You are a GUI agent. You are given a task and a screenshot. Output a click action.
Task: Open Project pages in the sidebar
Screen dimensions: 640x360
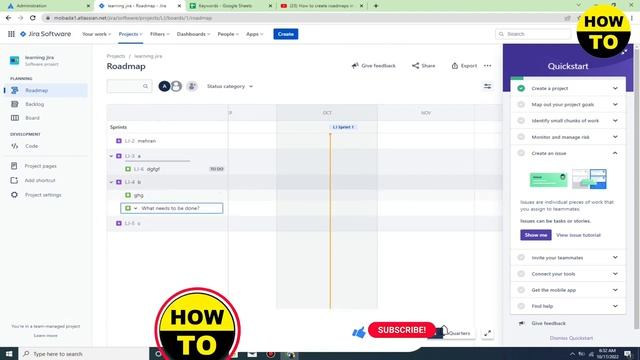[x=40, y=166]
